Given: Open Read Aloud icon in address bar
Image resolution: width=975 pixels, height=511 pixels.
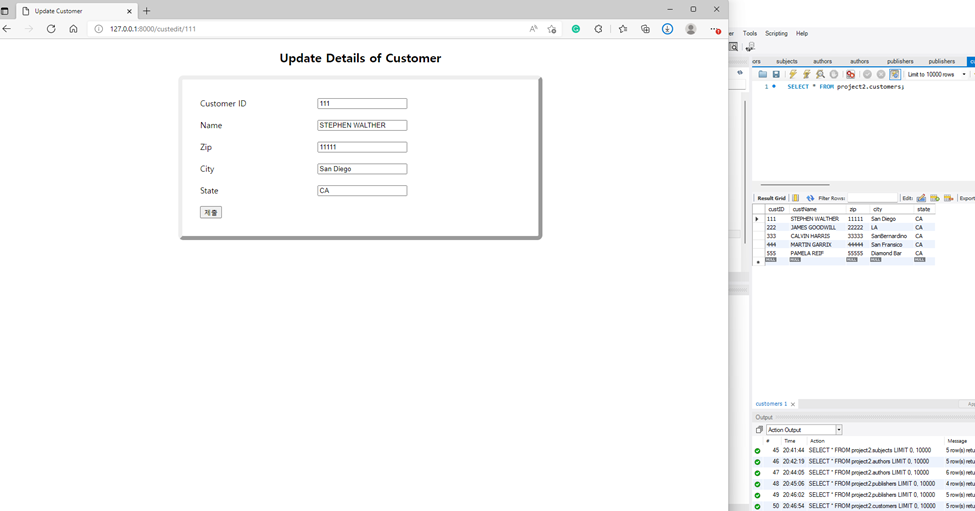Looking at the screenshot, I should point(534,29).
